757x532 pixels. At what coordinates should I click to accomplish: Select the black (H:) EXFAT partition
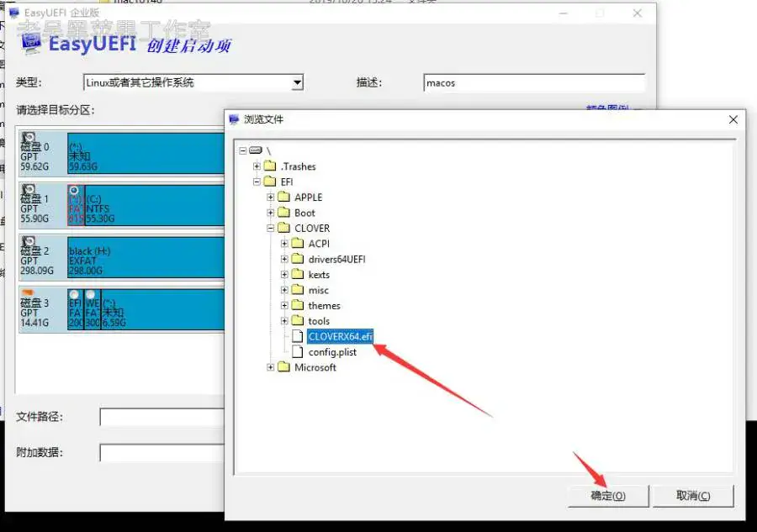[146, 257]
